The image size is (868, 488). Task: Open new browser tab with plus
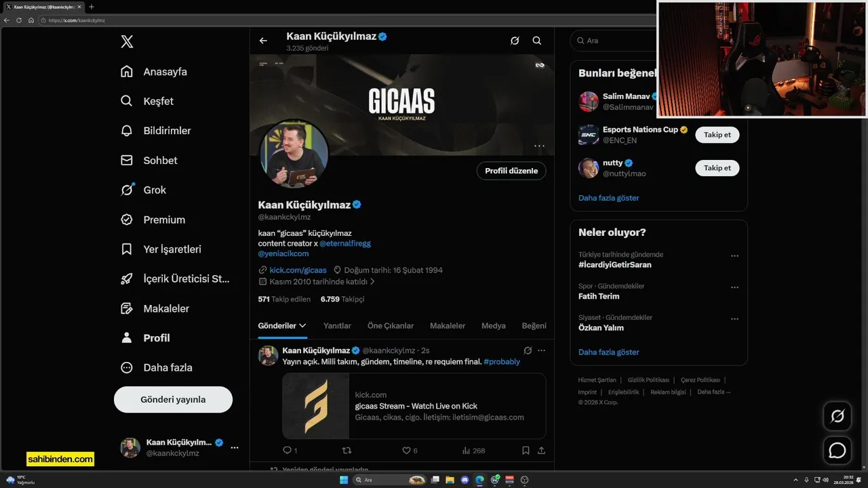click(x=92, y=7)
